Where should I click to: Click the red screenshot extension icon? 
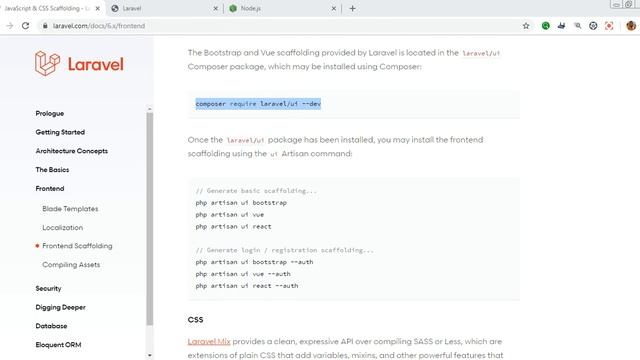point(609,26)
